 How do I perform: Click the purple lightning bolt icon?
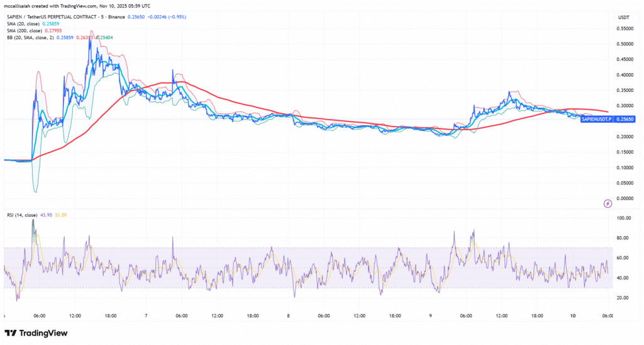608,203
